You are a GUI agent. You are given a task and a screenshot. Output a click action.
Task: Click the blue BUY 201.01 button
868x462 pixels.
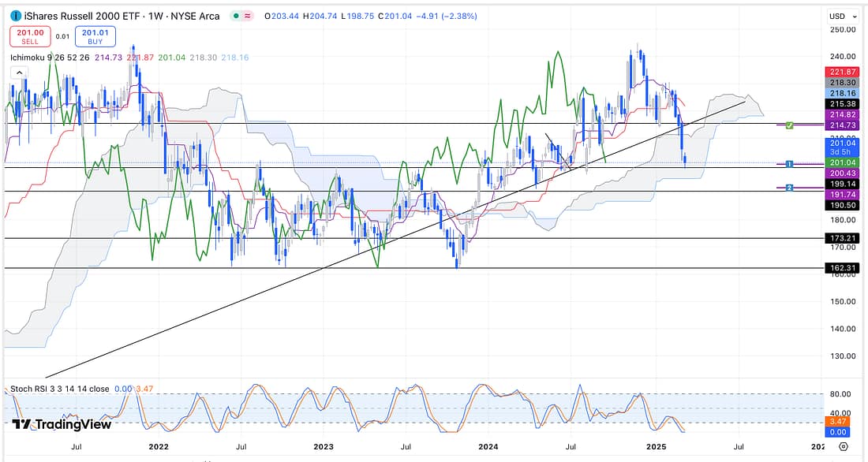click(95, 36)
